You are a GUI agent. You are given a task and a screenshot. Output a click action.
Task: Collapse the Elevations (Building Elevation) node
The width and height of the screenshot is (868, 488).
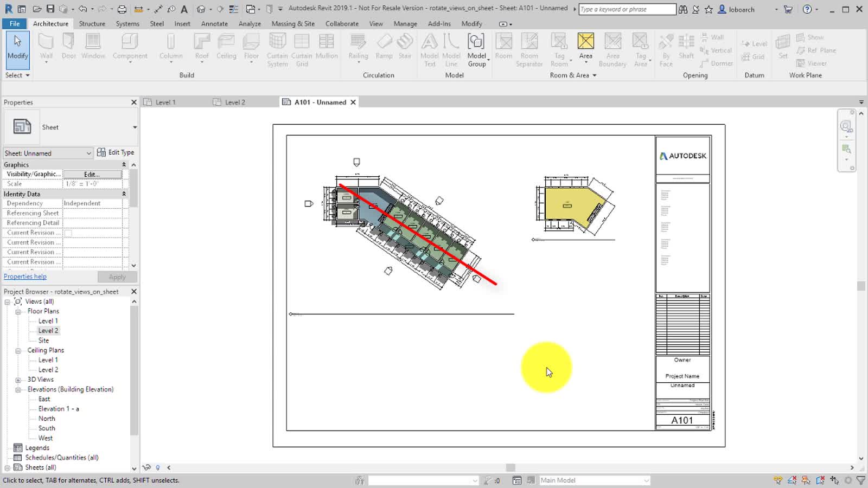click(x=18, y=389)
